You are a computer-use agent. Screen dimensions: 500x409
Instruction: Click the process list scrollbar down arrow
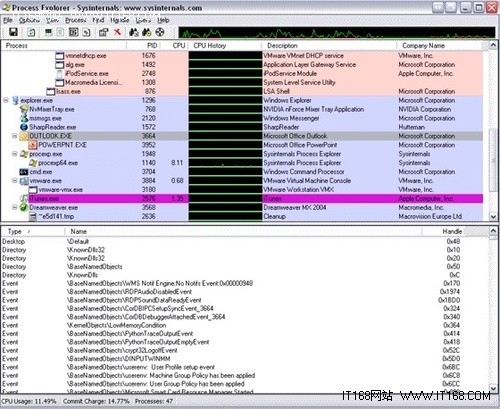(493, 217)
